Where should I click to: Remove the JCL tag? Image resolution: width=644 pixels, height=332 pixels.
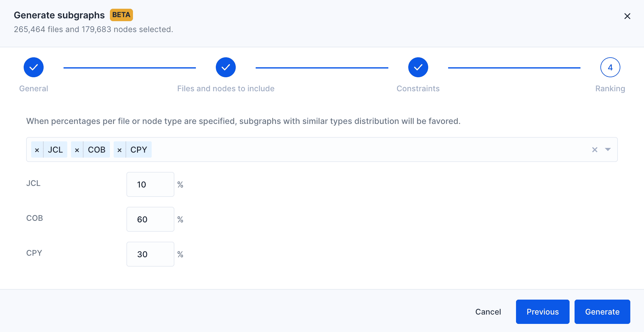[37, 150]
